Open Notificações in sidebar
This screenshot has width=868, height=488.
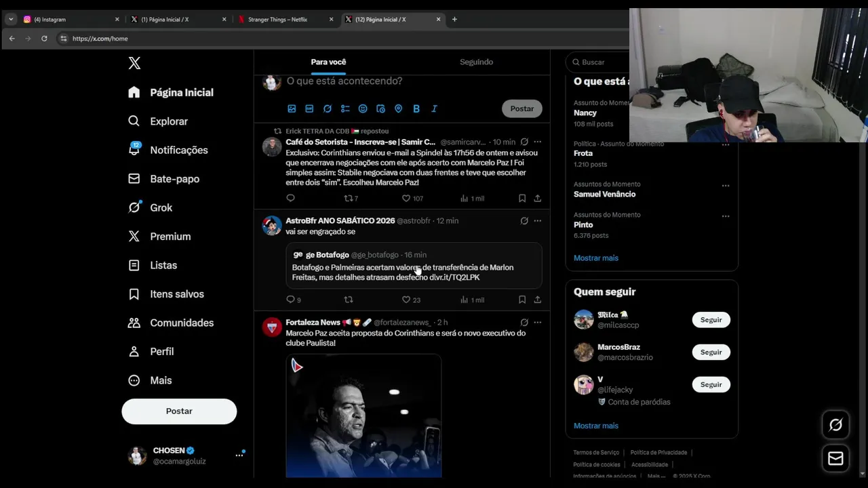click(168, 150)
